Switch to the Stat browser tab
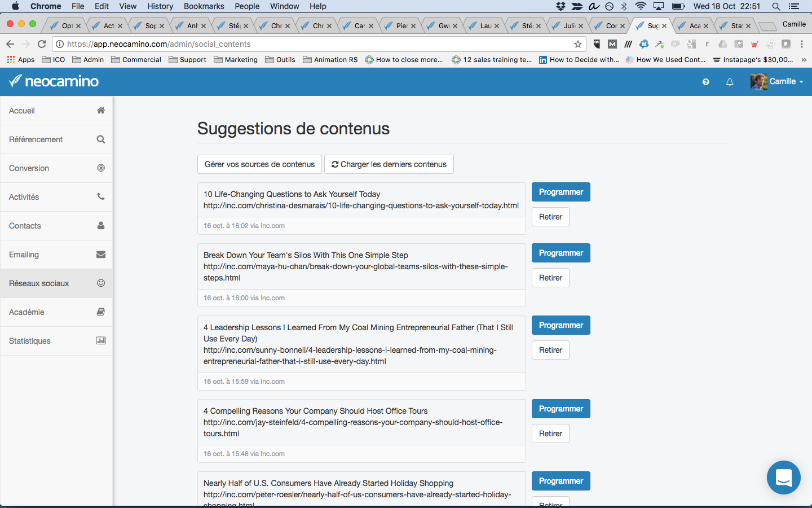The height and width of the screenshot is (508, 812). [737, 25]
